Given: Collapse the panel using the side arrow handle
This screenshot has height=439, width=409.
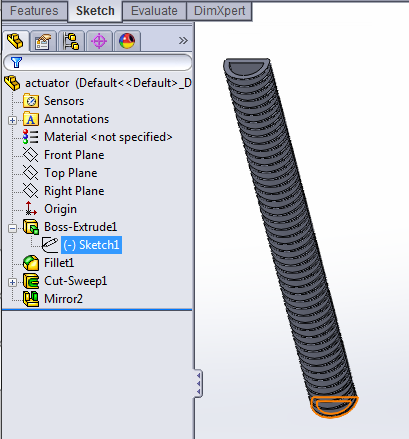Looking at the screenshot, I should [x=198, y=383].
